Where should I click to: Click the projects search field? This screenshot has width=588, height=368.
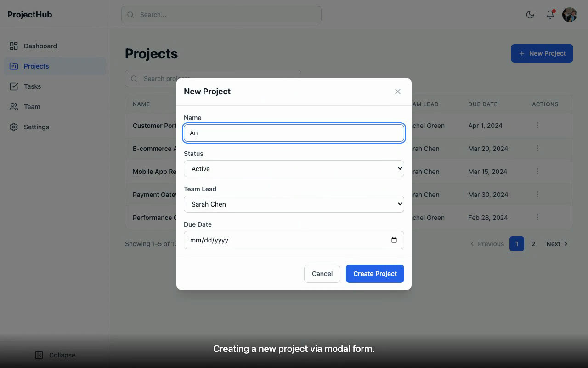coord(213,79)
